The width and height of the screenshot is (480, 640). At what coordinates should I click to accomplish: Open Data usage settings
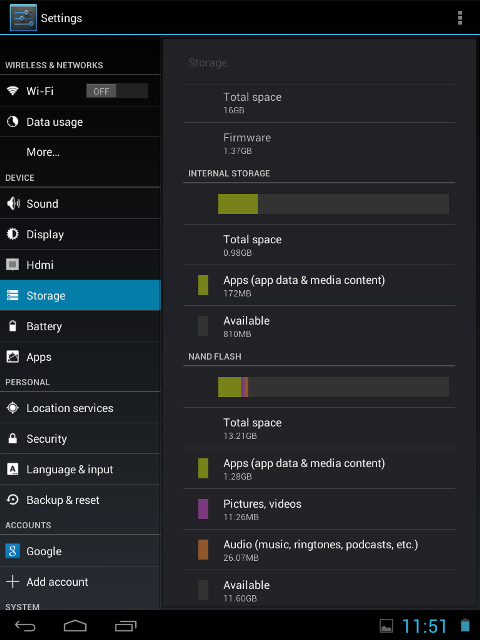point(80,122)
